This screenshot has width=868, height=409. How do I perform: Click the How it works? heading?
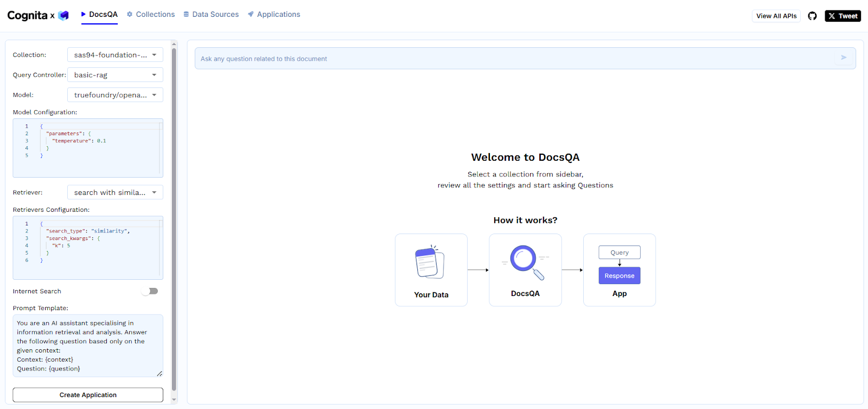click(525, 220)
